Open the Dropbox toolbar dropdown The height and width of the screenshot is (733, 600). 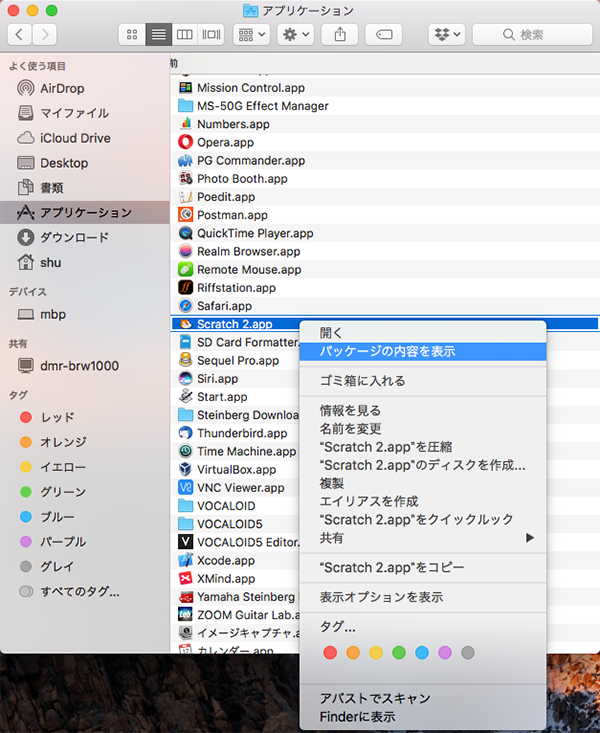[x=447, y=35]
